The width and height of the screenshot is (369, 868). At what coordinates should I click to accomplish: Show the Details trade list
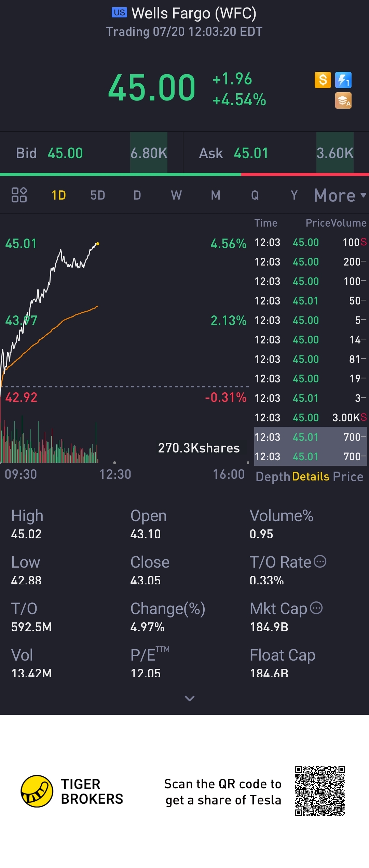coord(311,477)
